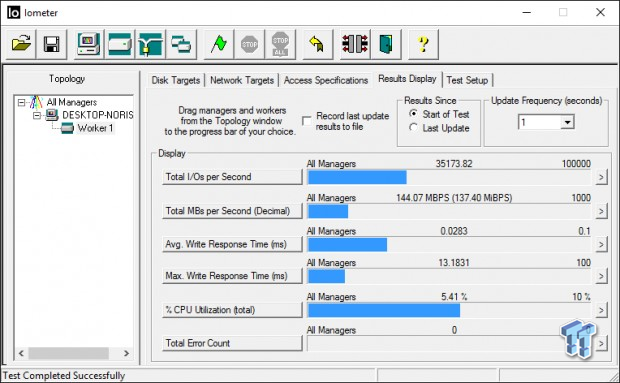Minimize the Iometer window
620x383 pixels.
pyautogui.click(x=526, y=13)
